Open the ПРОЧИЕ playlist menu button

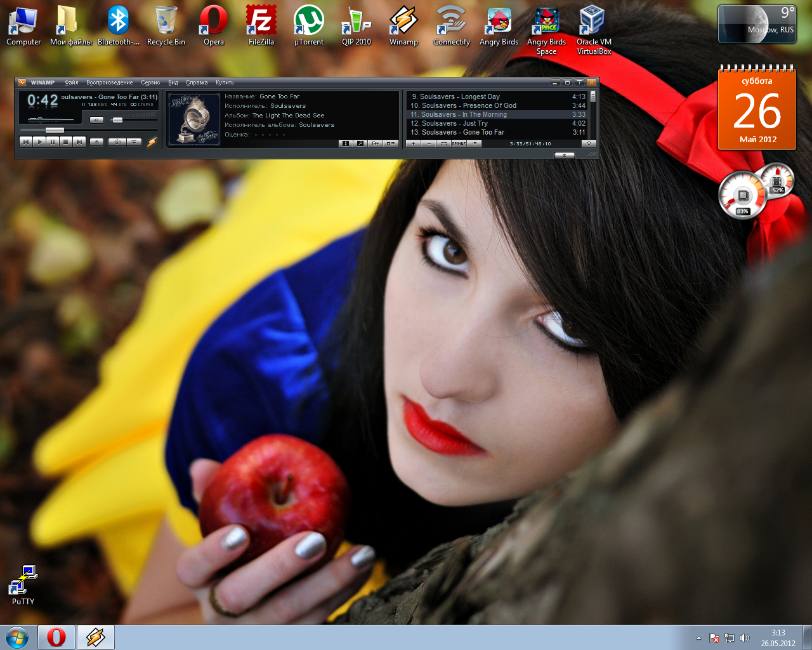coord(459,143)
